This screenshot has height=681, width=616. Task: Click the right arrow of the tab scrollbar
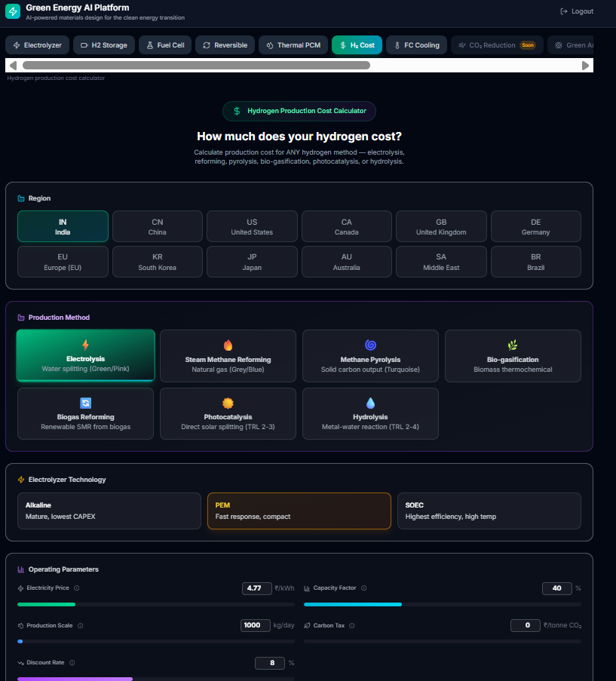tap(585, 66)
